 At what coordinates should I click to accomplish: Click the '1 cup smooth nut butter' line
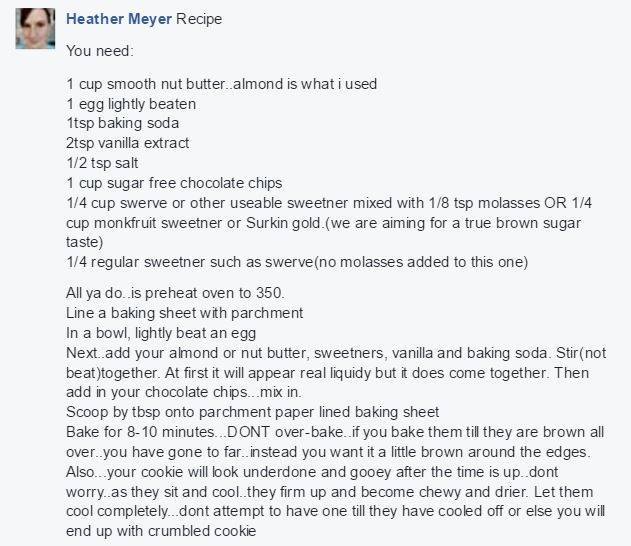pyautogui.click(x=222, y=84)
